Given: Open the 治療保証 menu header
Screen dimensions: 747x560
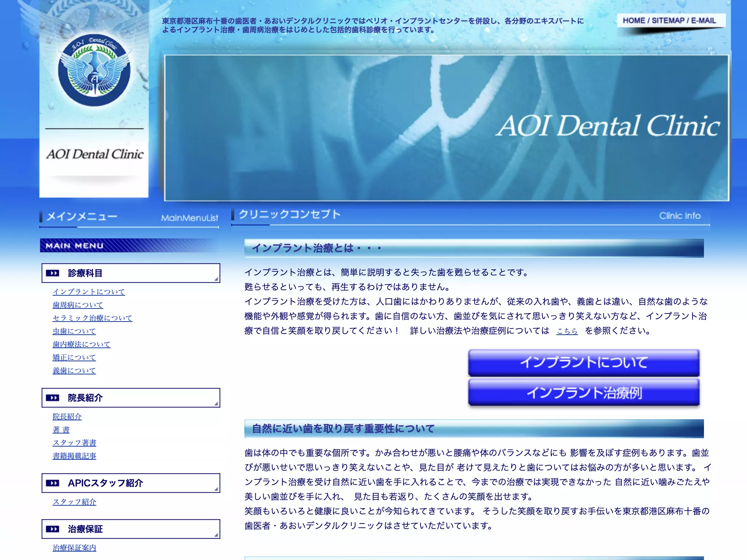Looking at the screenshot, I should click(x=131, y=529).
